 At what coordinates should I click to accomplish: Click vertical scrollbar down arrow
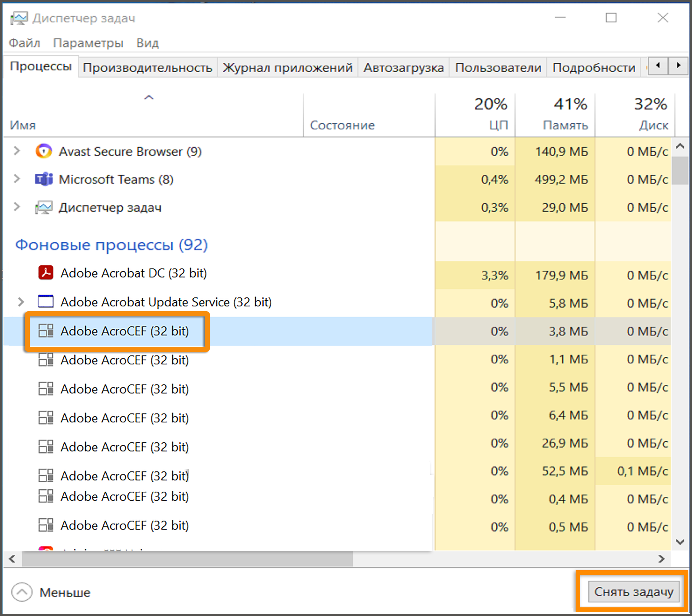[680, 542]
